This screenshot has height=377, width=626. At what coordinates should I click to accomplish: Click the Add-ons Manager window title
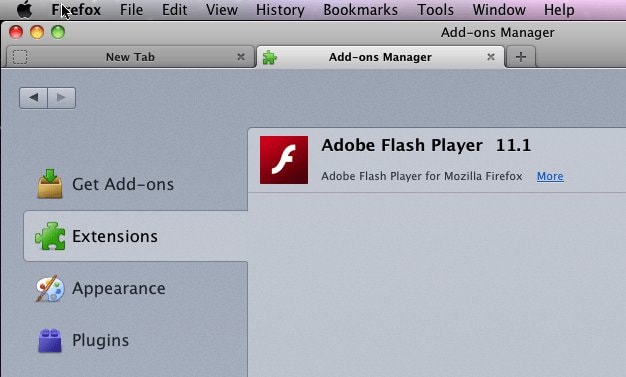[497, 32]
